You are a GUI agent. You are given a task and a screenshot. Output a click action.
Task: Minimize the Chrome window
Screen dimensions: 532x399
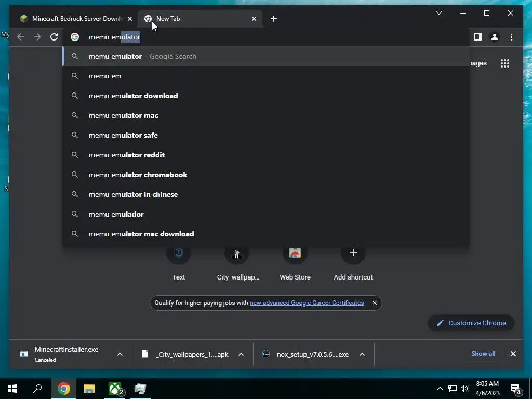click(463, 13)
